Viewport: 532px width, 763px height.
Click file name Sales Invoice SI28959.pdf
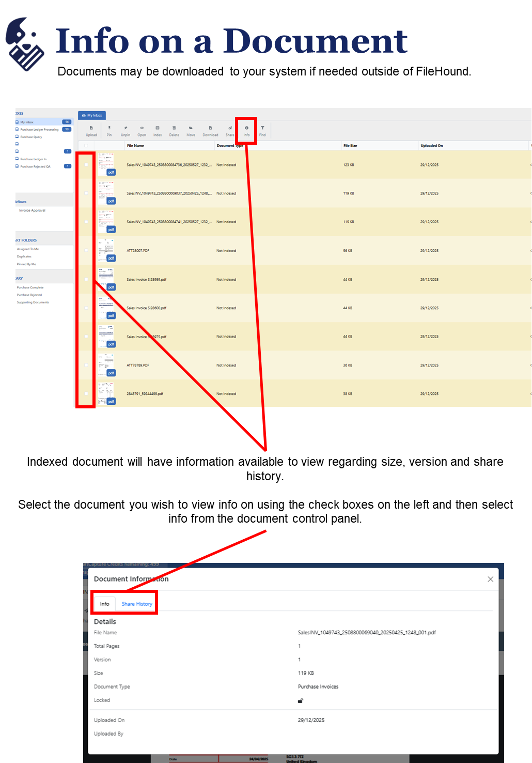pyautogui.click(x=147, y=280)
